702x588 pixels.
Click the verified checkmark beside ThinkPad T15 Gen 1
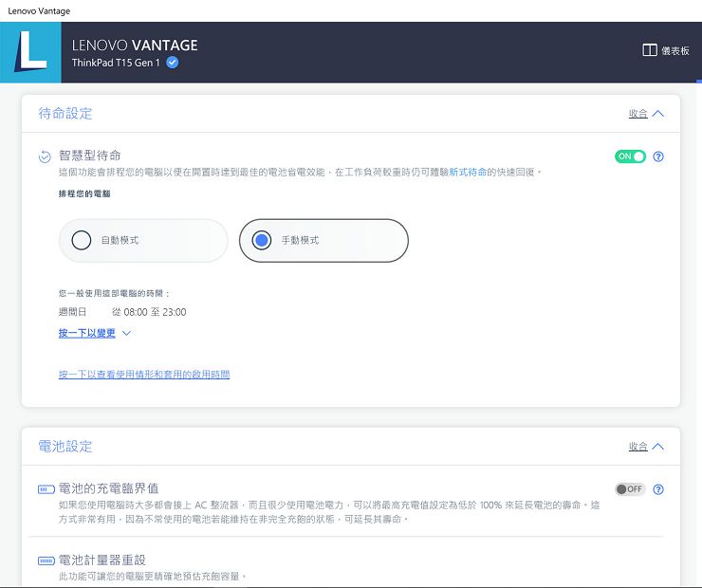coord(173,63)
